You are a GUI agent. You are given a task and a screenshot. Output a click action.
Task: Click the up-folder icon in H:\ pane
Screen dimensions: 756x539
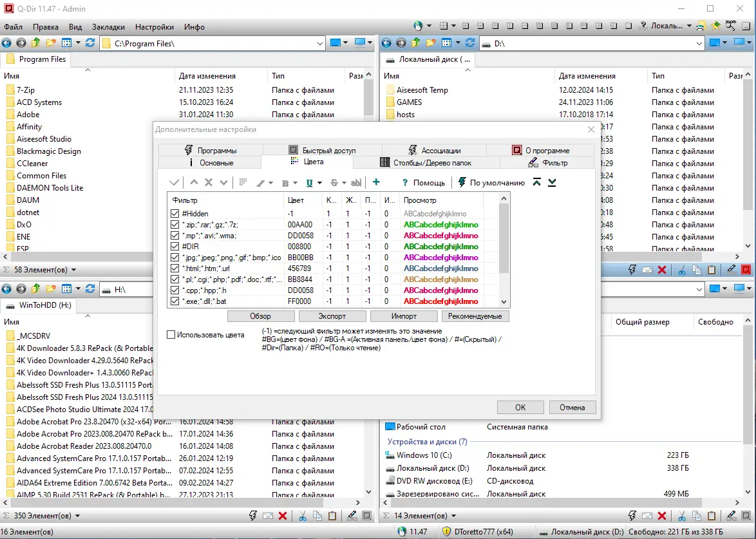(x=35, y=289)
